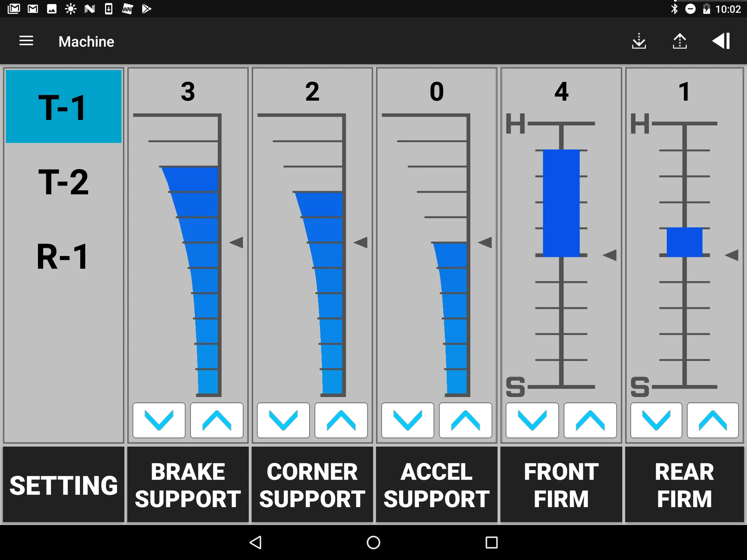
Task: Click the download/import icon in toolbar
Action: (639, 42)
